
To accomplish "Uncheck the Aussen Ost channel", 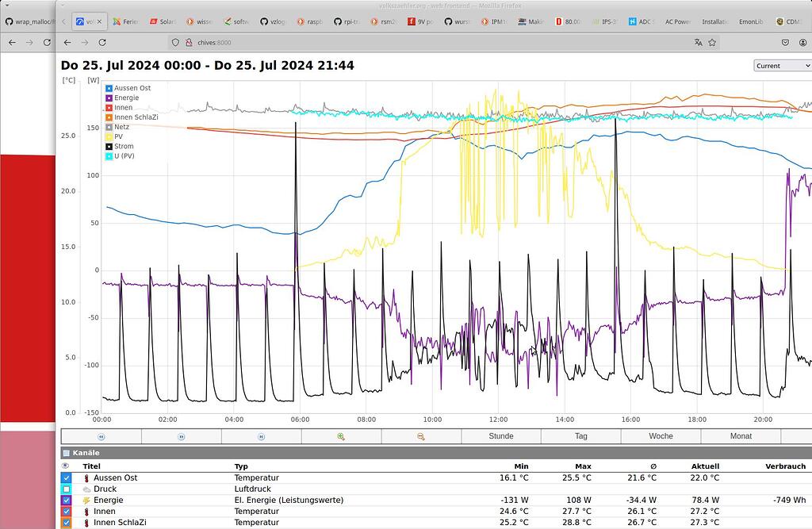I will 67,477.
